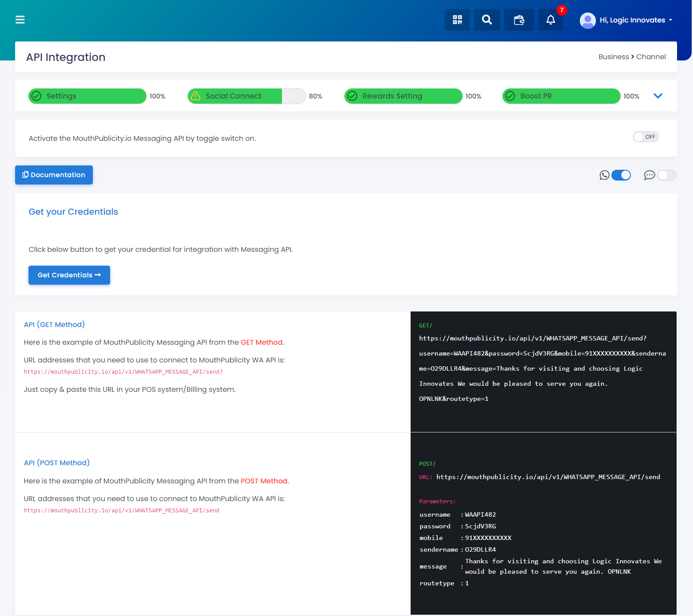Click the red POST Method text

[x=264, y=481]
